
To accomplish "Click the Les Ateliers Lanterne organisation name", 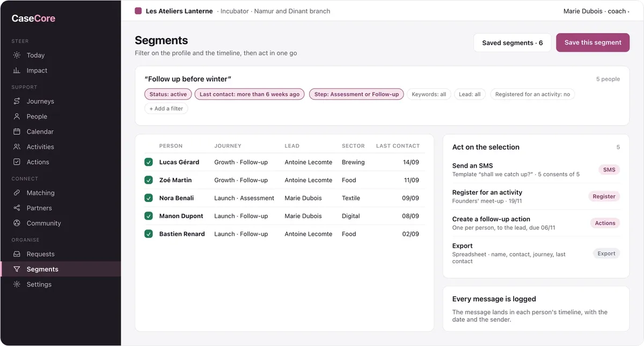I will coord(179,11).
